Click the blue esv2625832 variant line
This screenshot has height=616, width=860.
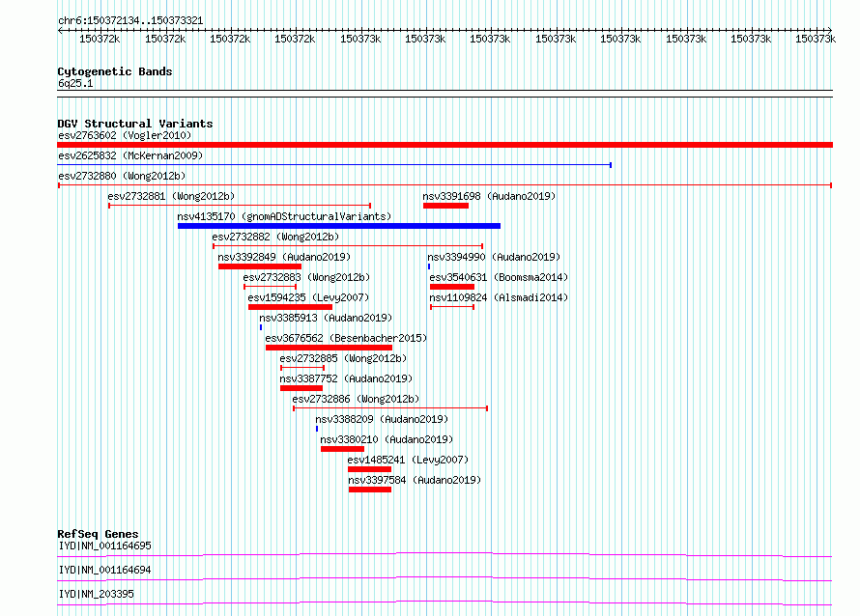pos(334,165)
